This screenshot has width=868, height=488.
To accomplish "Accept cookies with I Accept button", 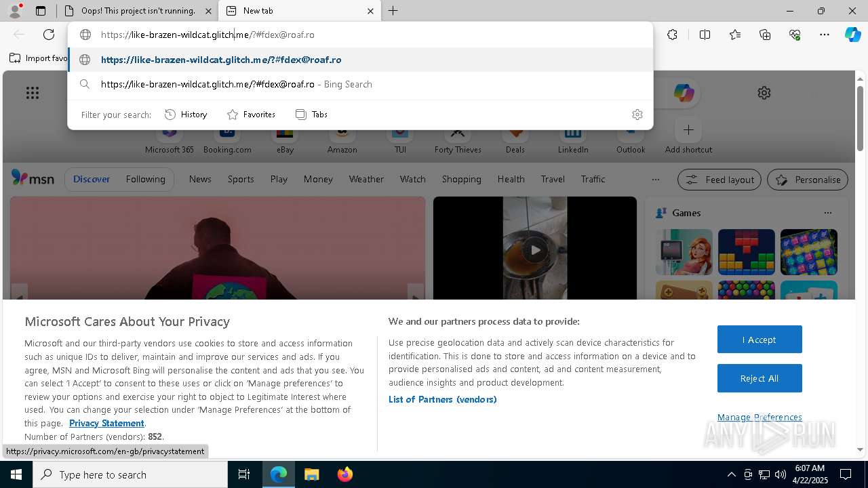I will [x=759, y=340].
